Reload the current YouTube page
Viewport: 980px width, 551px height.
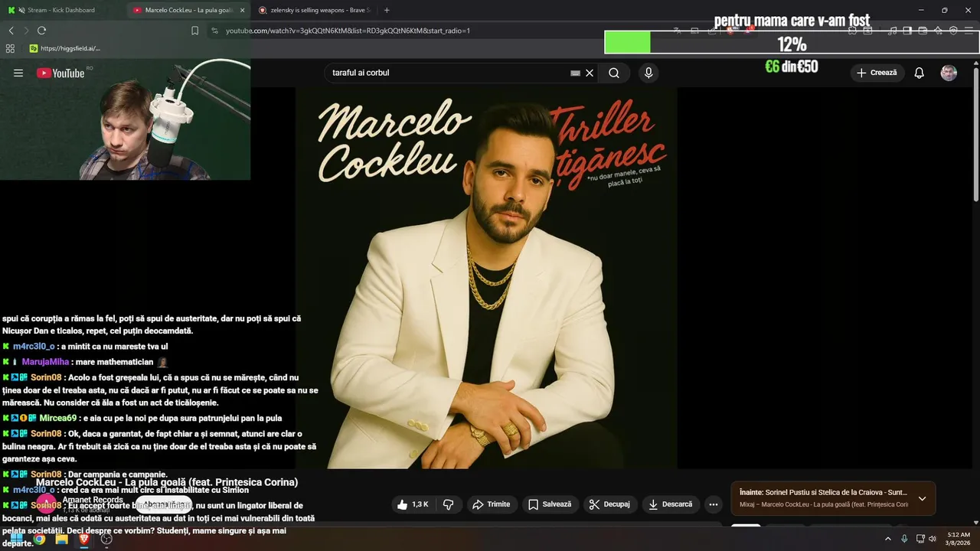tap(41, 31)
